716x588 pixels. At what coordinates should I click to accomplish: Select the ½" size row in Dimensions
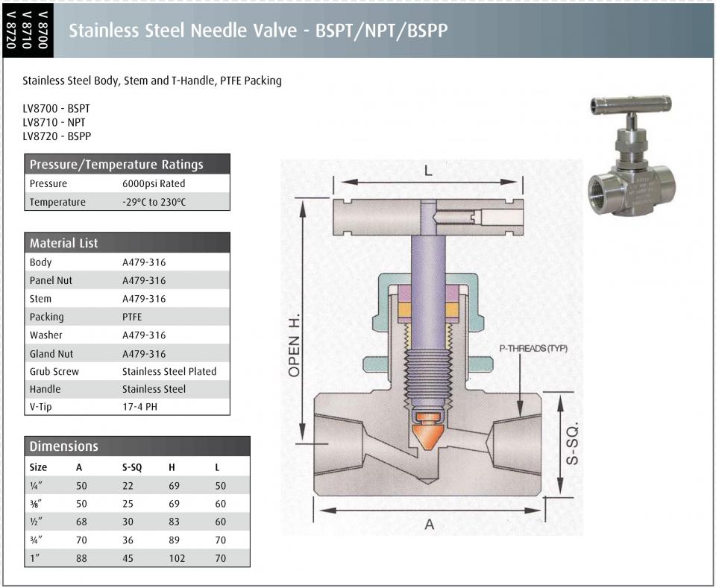[x=137, y=522]
